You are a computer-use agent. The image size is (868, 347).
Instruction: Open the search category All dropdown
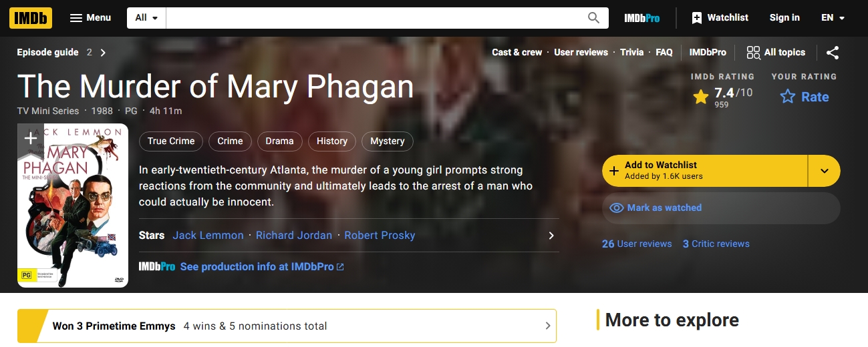click(x=146, y=18)
